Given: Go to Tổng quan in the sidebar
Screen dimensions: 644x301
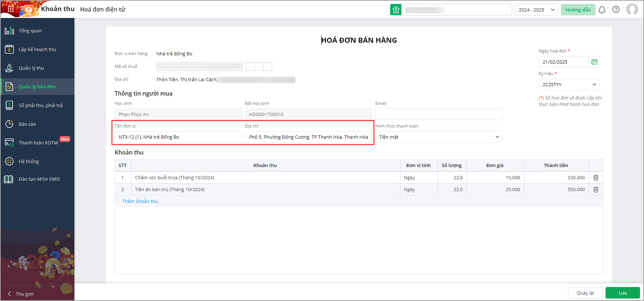Looking at the screenshot, I should click(30, 31).
